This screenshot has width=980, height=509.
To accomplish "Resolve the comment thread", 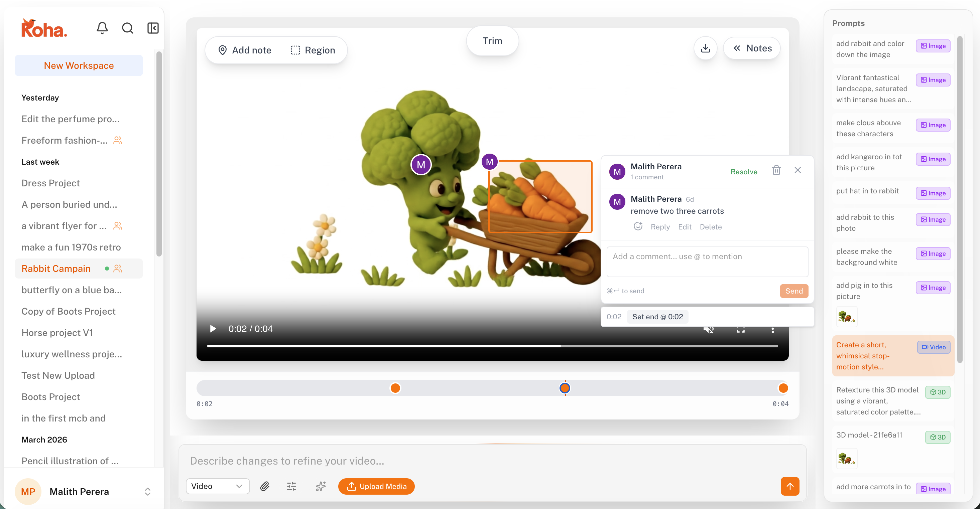I will [x=744, y=171].
